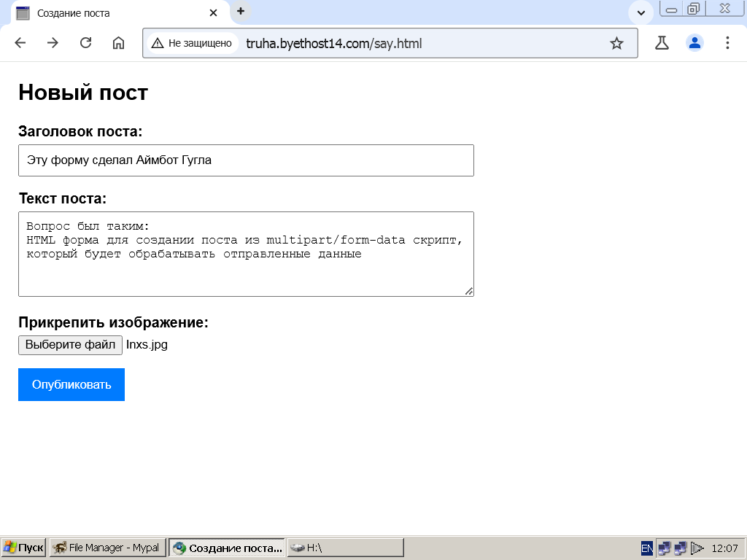This screenshot has width=747, height=560.
Task: Go back with the browser back arrow
Action: click(20, 43)
